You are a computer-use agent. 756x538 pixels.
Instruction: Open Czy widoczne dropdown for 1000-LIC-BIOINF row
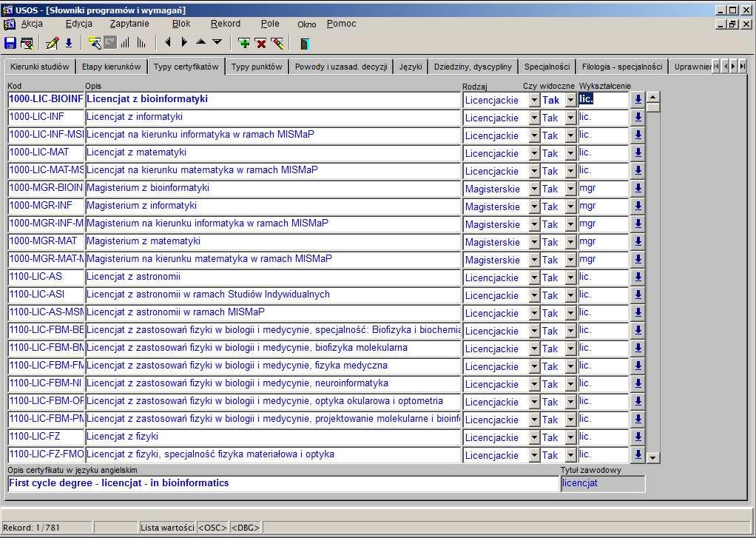click(x=570, y=100)
